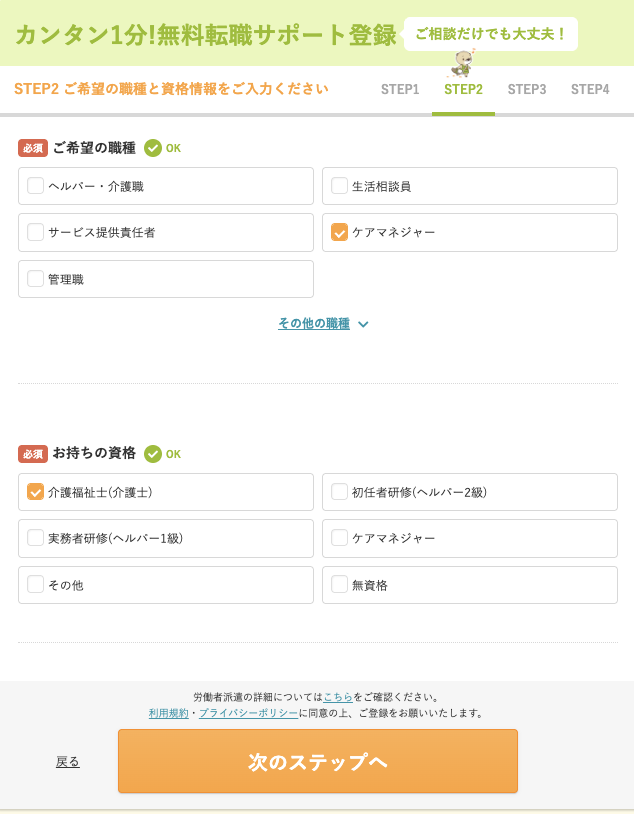This screenshot has width=634, height=814.
Task: Tick the その他 qualification checkbox
Action: click(35, 585)
